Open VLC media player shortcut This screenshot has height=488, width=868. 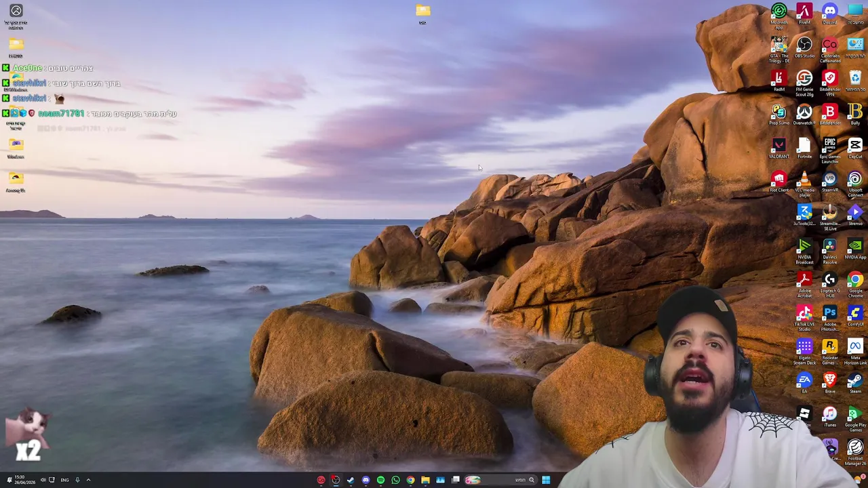point(804,185)
